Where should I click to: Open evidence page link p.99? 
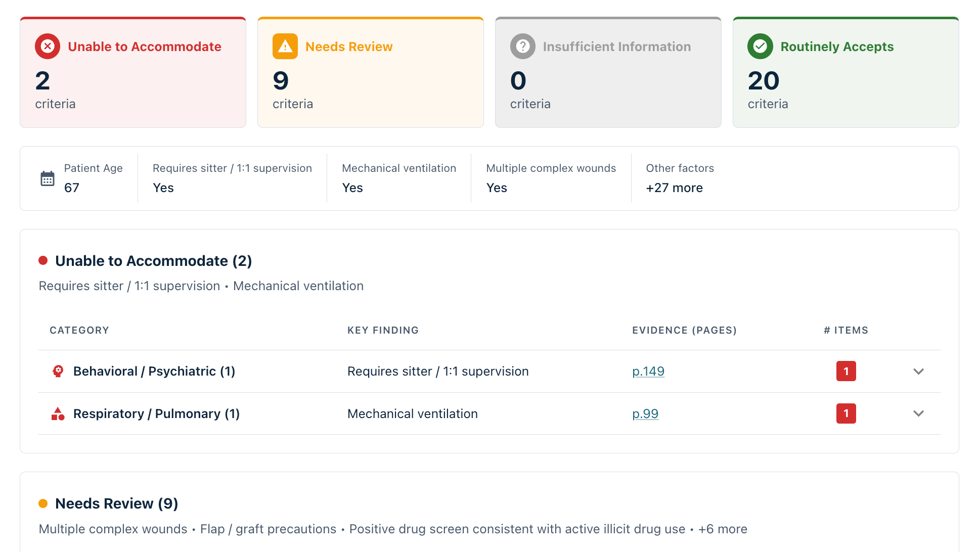(x=645, y=414)
